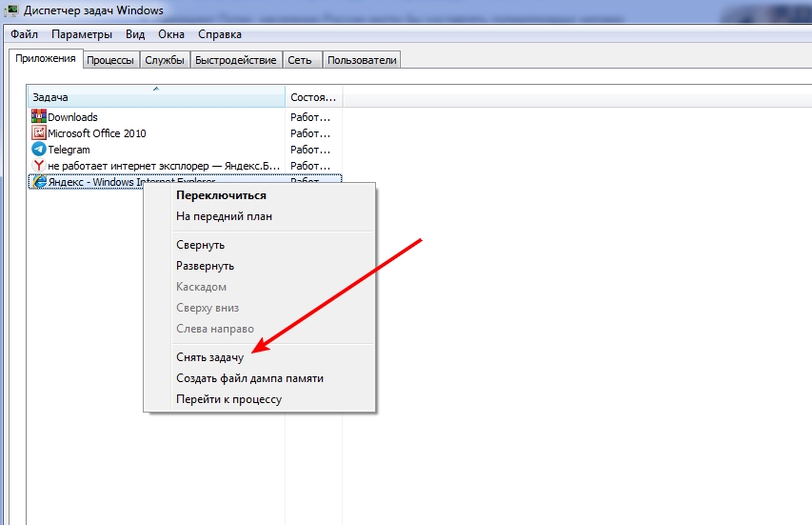Select the Telegram task row
Screen dimensions: 812x525
(185, 150)
